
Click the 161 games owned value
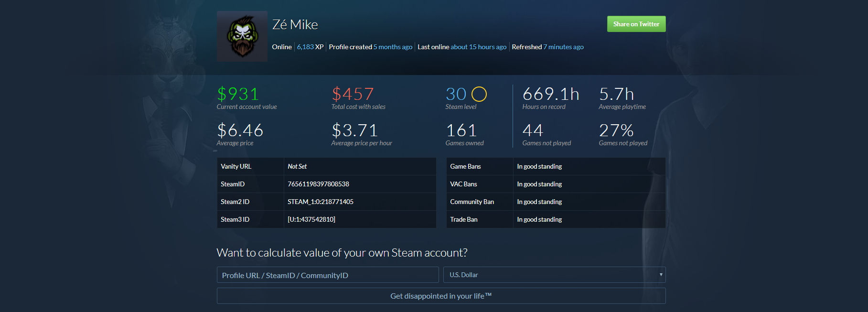click(461, 130)
